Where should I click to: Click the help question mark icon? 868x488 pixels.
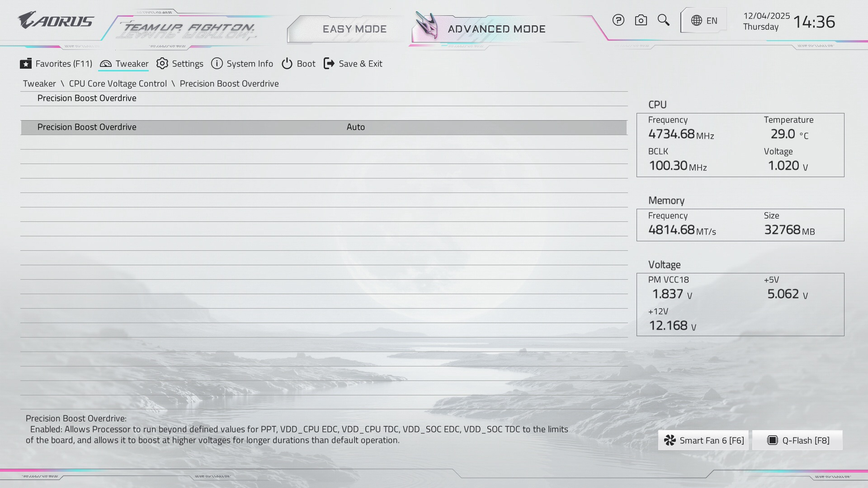(618, 20)
